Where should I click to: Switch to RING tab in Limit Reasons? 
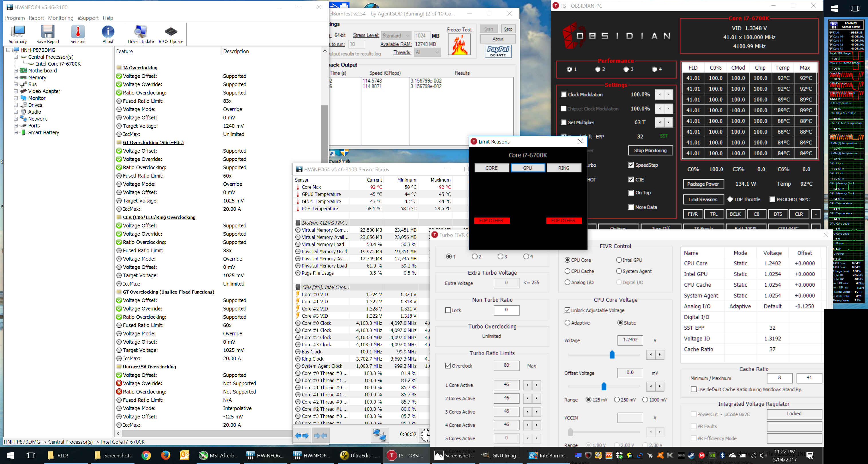click(x=564, y=168)
